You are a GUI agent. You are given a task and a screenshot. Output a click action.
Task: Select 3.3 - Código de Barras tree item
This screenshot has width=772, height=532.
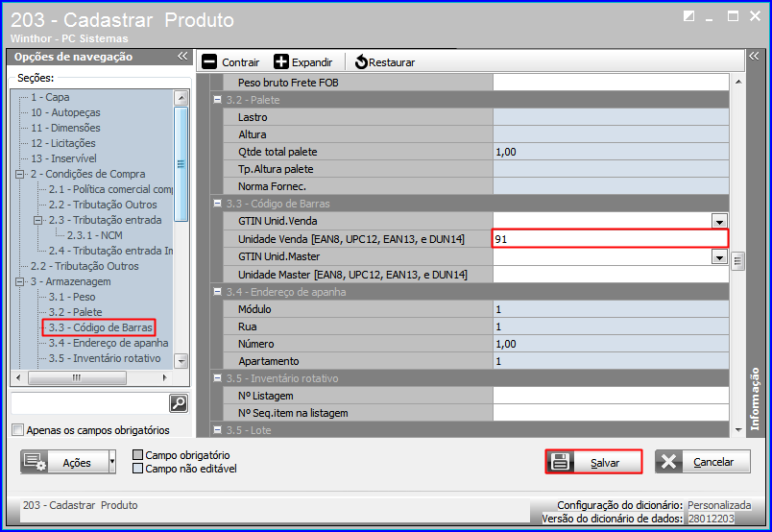coord(101,327)
